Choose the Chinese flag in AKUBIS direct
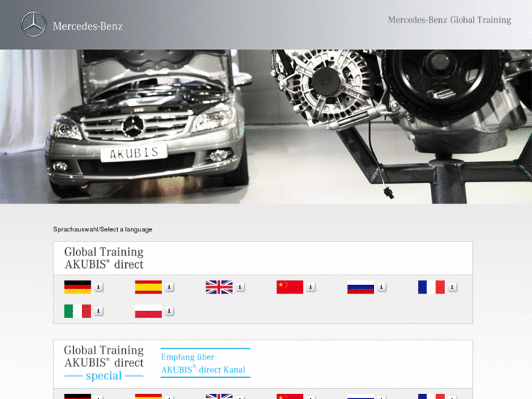 click(290, 287)
